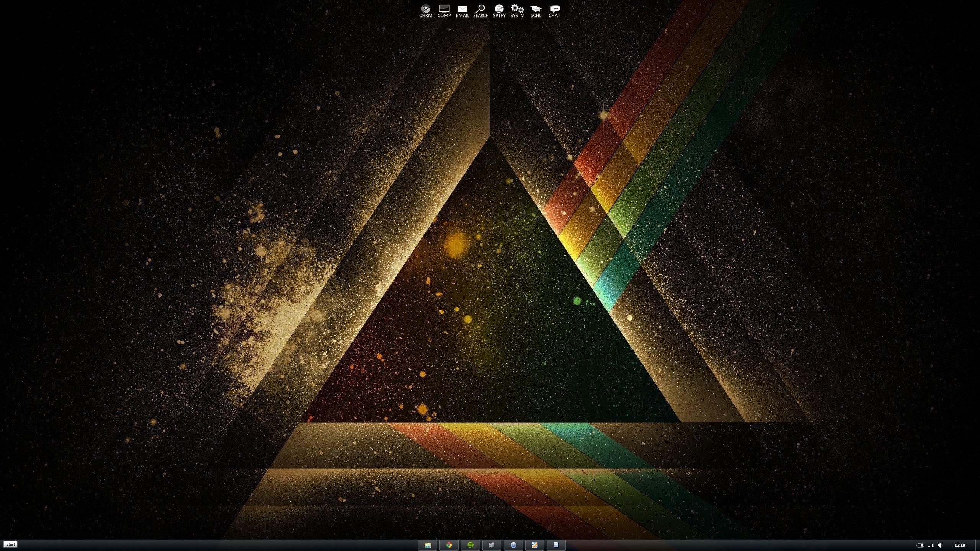Click the 12:10 clock
This screenshot has height=551, width=980.
click(960, 545)
